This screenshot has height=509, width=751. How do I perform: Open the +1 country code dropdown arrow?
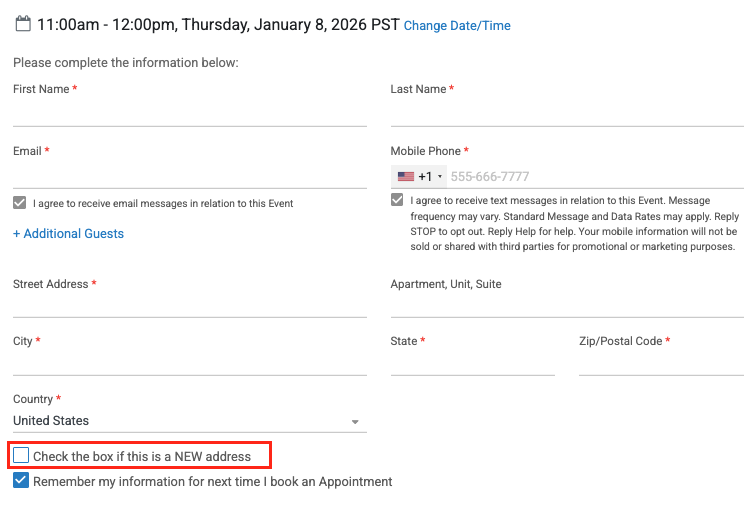click(440, 177)
